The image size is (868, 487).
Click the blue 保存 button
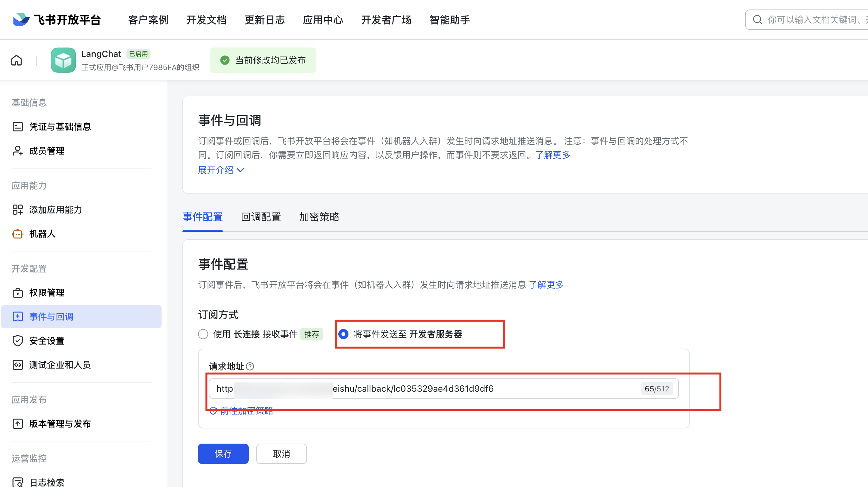223,454
